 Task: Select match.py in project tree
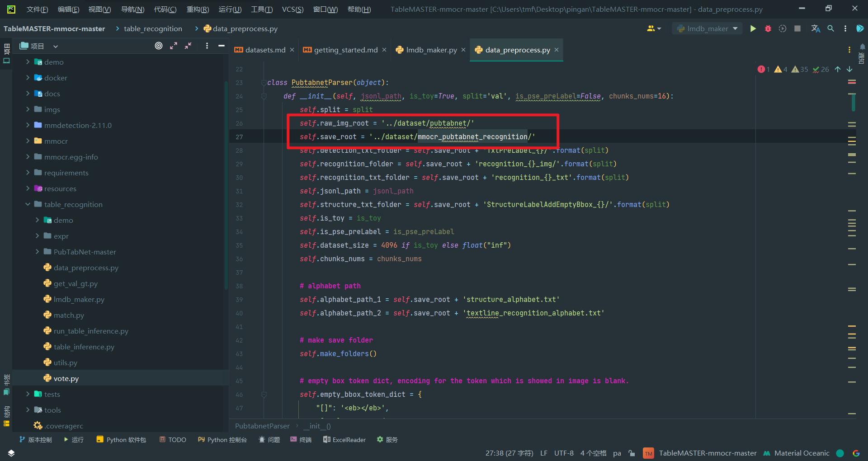pos(69,315)
